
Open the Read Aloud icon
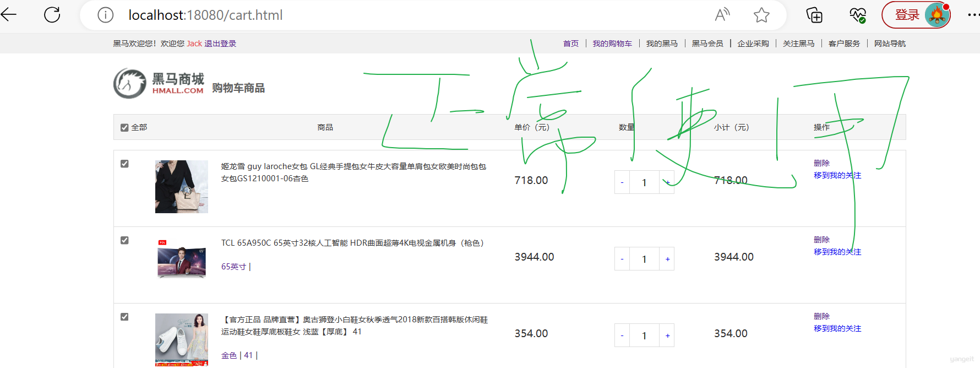pos(722,15)
